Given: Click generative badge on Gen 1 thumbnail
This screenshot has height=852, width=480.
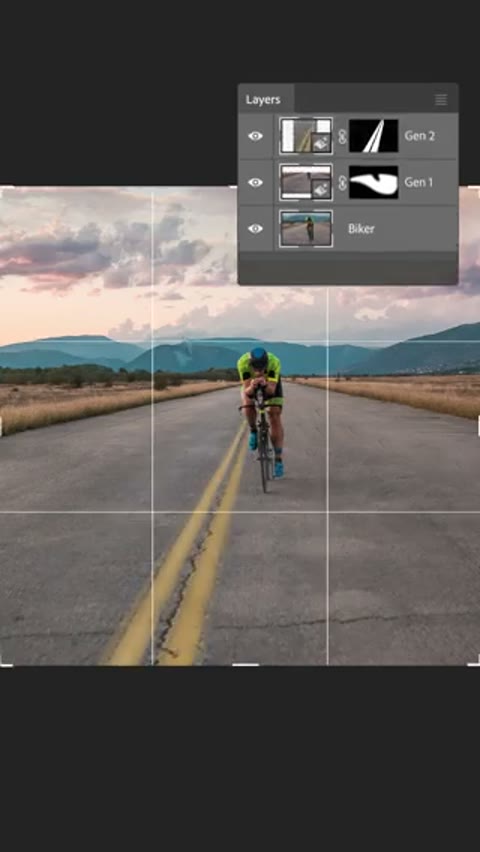Looking at the screenshot, I should 321,189.
